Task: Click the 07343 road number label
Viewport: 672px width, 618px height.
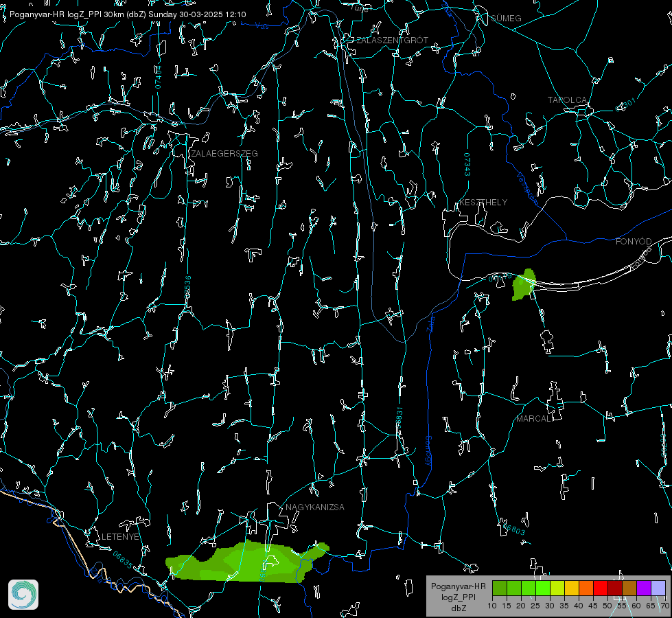Action: [467, 165]
